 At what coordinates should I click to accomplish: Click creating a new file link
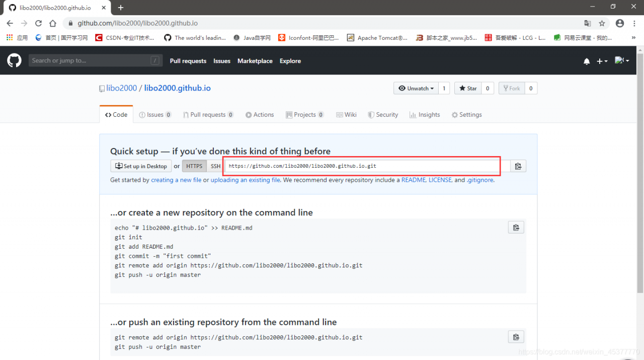[x=176, y=180]
